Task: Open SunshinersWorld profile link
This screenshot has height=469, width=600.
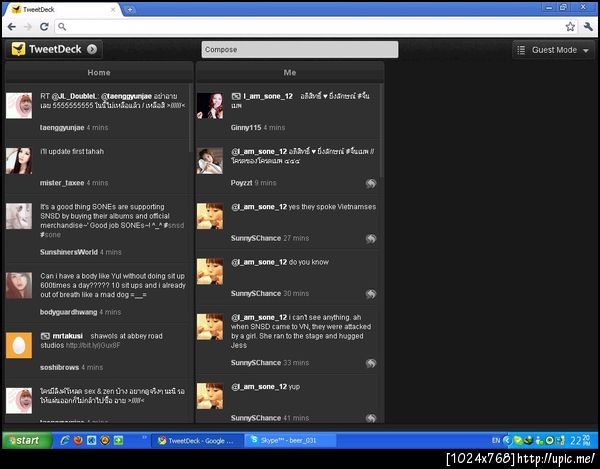Action: [x=68, y=252]
